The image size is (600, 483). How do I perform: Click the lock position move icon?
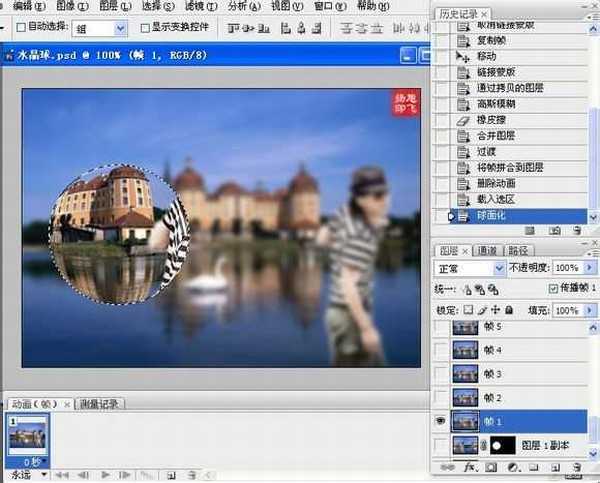(494, 311)
